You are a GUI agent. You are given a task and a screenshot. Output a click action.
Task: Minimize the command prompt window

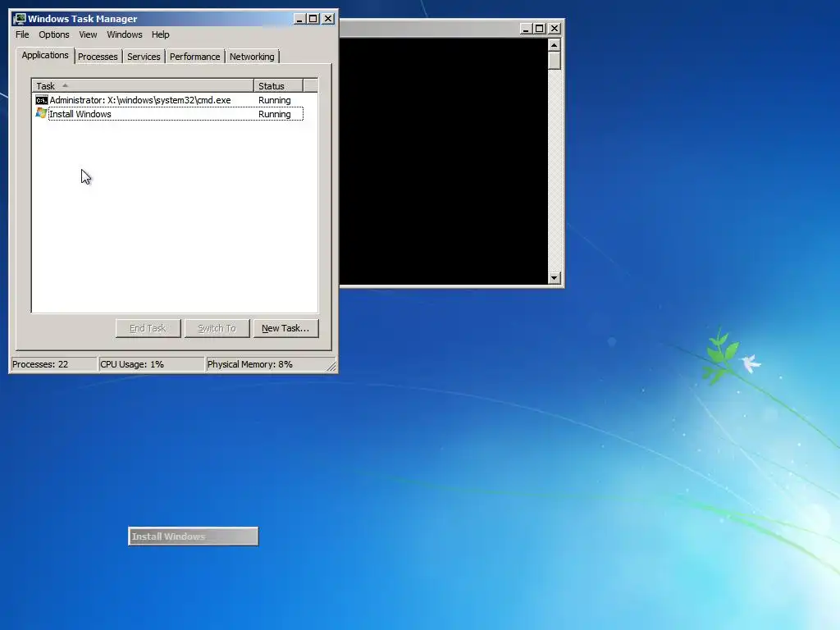click(x=526, y=29)
